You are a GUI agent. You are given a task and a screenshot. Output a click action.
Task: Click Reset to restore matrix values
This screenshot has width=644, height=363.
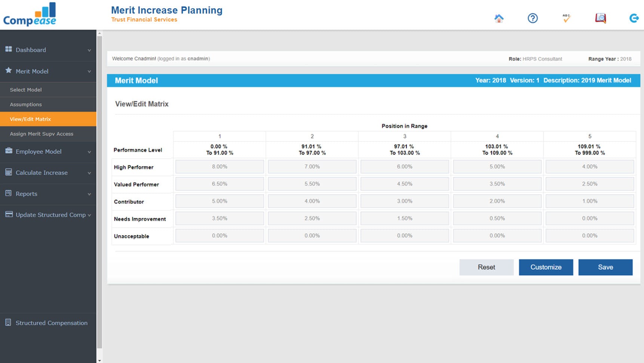(x=486, y=267)
